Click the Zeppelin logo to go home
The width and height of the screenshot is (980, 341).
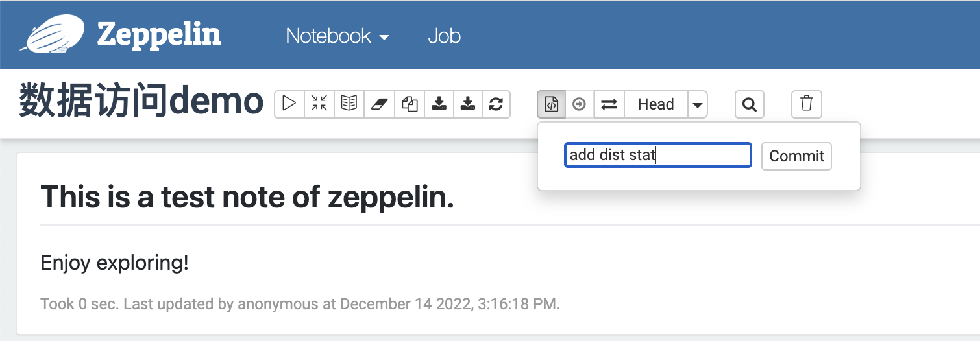coord(121,34)
